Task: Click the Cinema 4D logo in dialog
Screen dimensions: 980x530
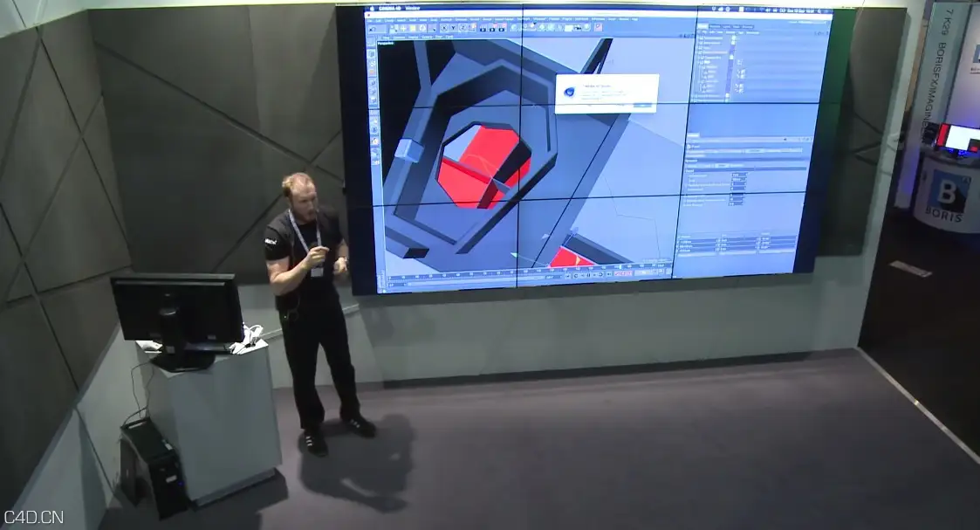Action: [569, 92]
